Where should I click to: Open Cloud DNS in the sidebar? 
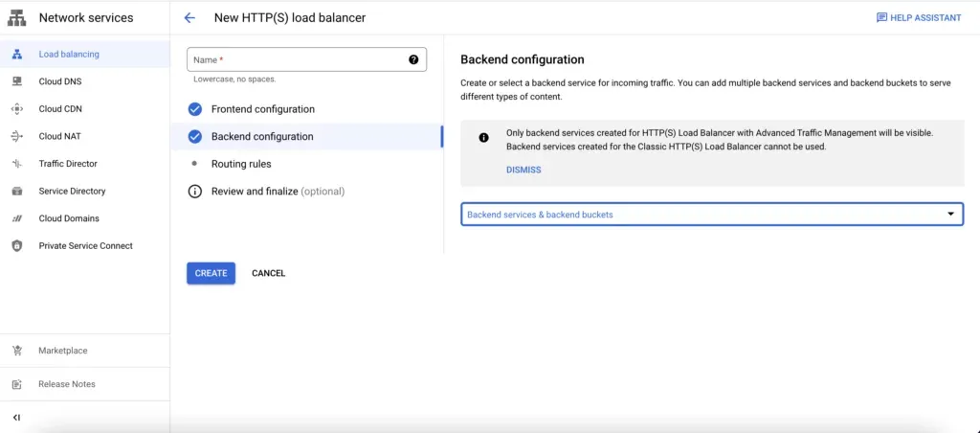click(85, 81)
